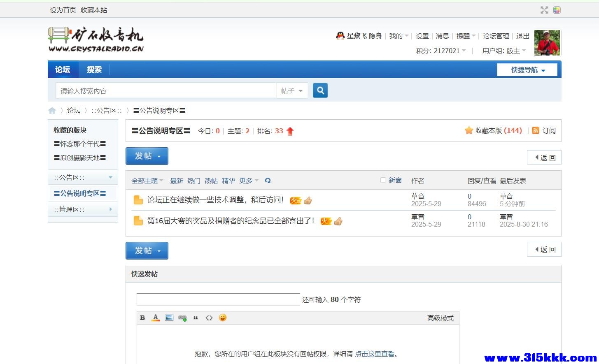Screen dimensions: 599x364
Task: Enable the 新窗 checkbox
Action: click(382, 180)
